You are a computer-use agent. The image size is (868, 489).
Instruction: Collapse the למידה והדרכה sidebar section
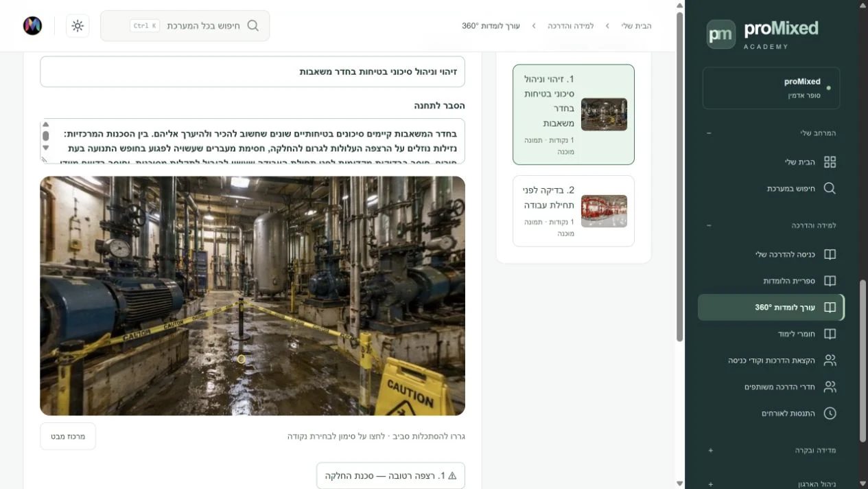click(709, 225)
